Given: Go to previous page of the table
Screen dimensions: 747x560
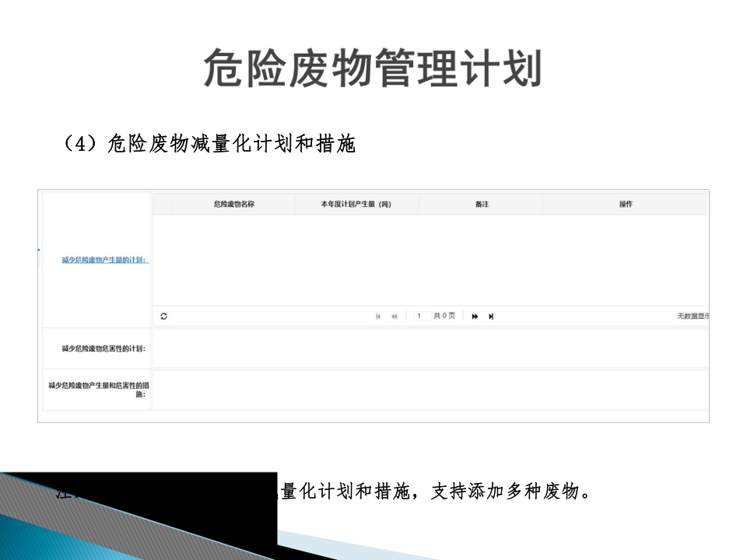Looking at the screenshot, I should (394, 317).
